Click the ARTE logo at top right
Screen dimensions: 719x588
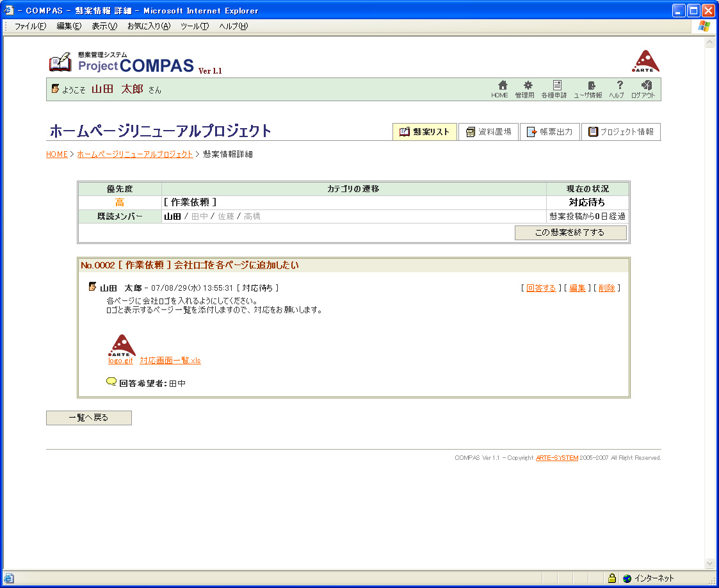[x=646, y=61]
